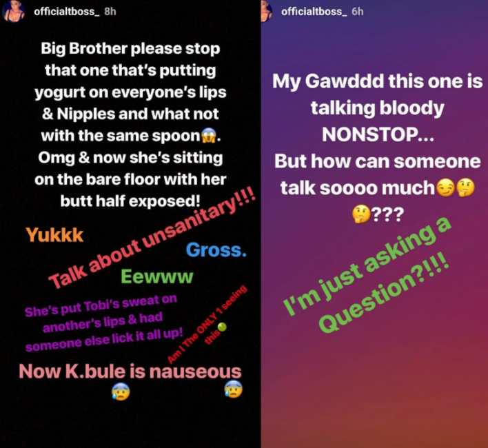Select the orange 'Yukkk' text sticker

click(54, 235)
